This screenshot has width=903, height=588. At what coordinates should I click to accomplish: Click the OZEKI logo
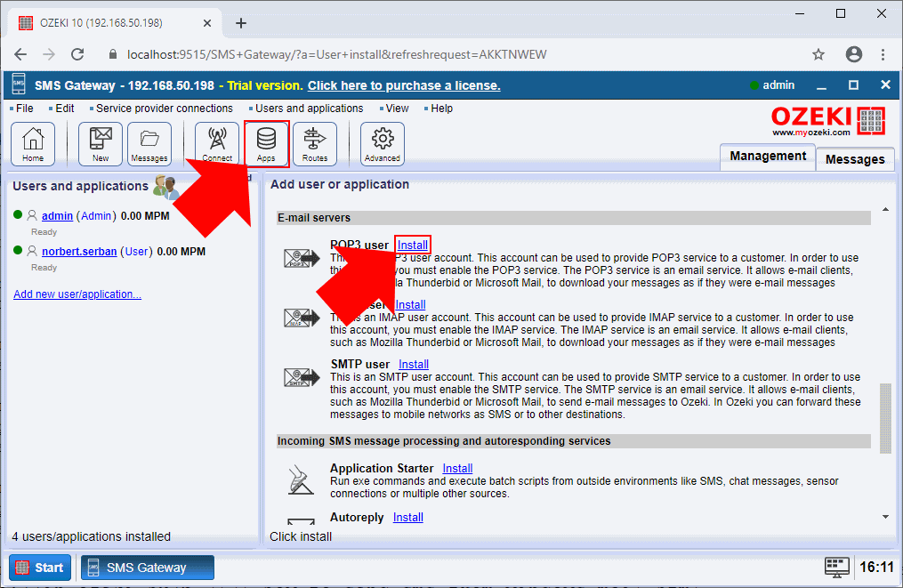pos(828,120)
